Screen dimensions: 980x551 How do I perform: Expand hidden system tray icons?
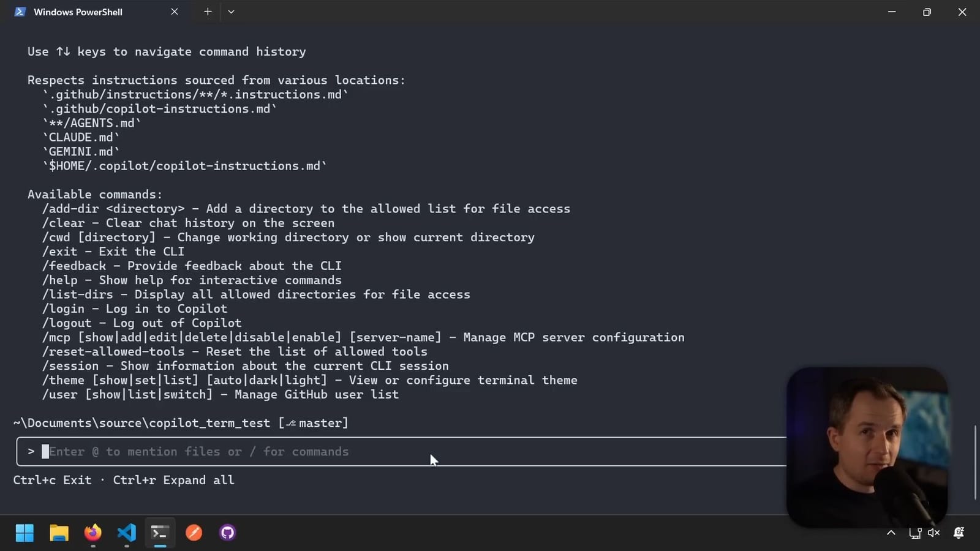pos(890,533)
